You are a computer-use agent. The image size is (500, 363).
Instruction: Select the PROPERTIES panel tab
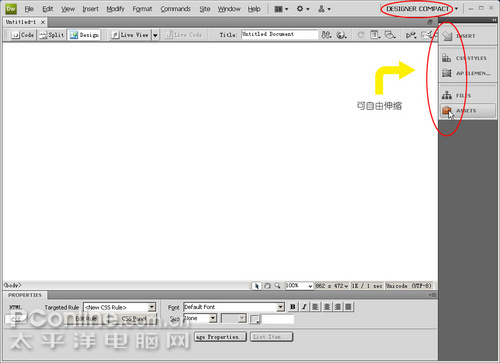pyautogui.click(x=25, y=295)
